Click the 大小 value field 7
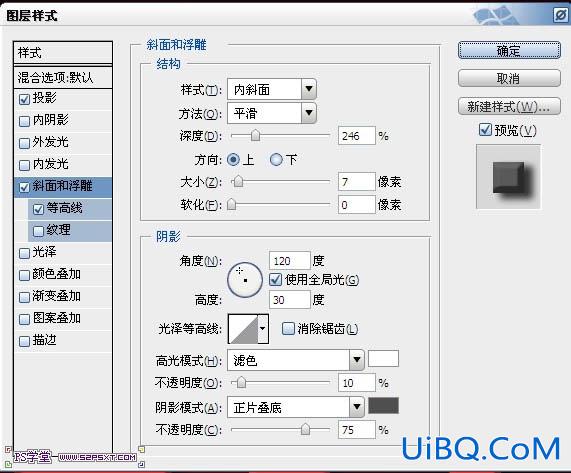Viewport: 571px width, 473px height. pos(357,182)
